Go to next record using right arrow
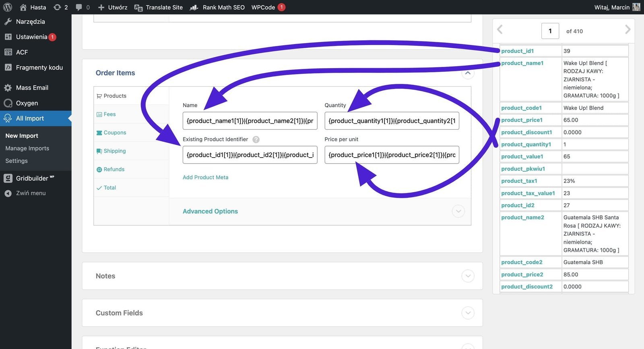 tap(627, 29)
